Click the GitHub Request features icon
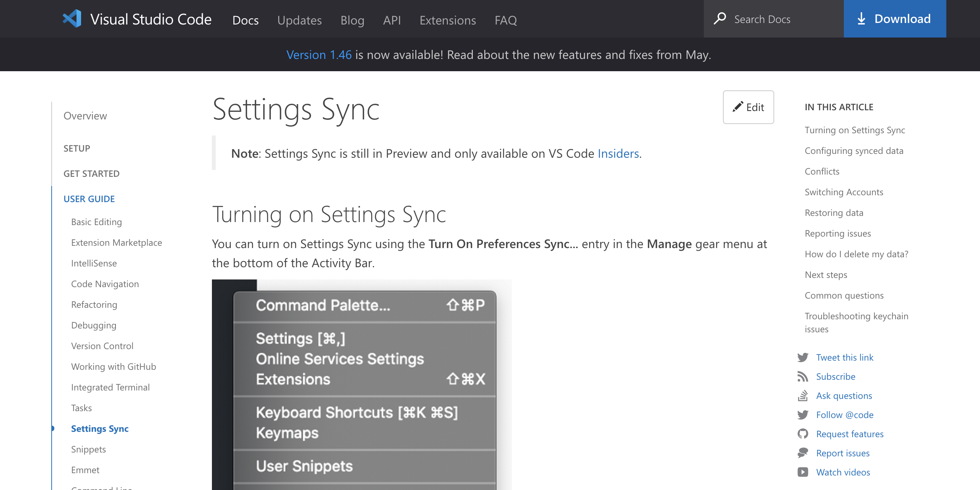Viewport: 980px width, 490px height. [803, 434]
